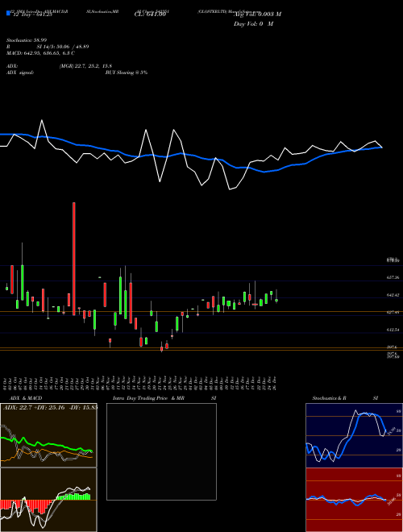Click the 642.42 price axis label
This screenshot has width=403, height=532.
[x=393, y=295]
